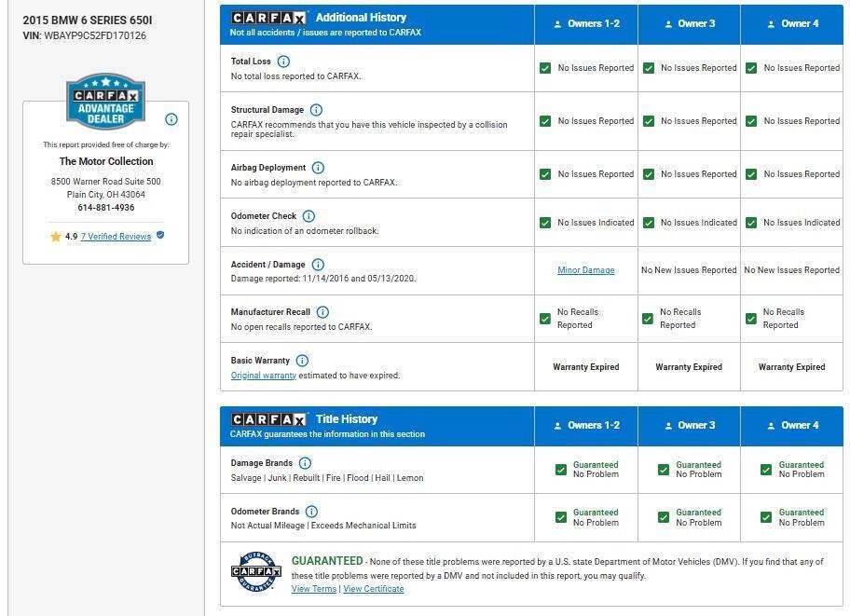Viewport: 850px width, 616px height.
Task: Click 8500 Warner Road Suite 500 address
Action: (105, 182)
